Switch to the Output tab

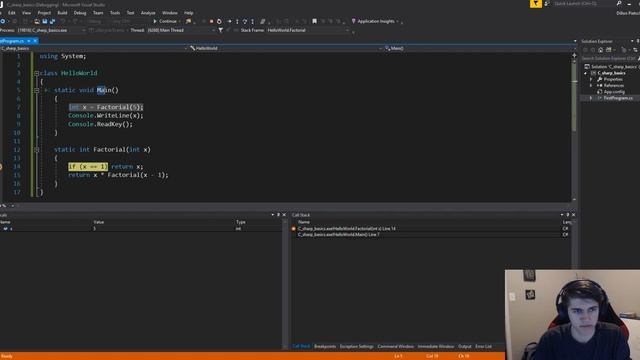pyautogui.click(x=464, y=347)
